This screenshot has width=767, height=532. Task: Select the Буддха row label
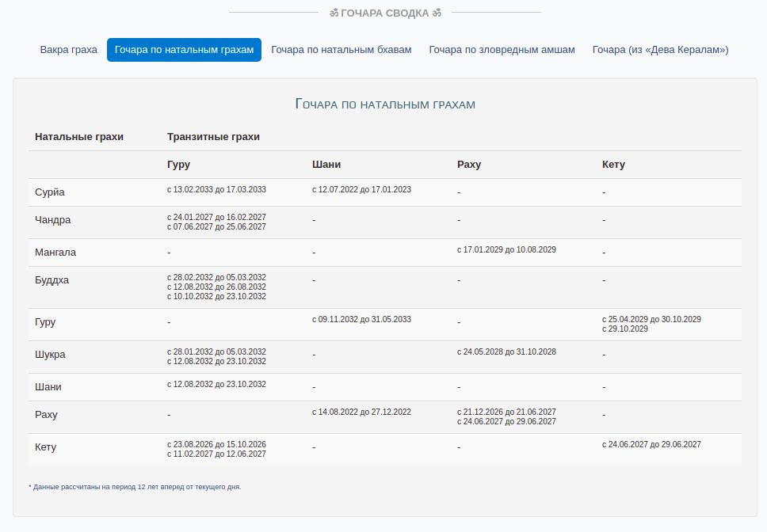coord(52,280)
